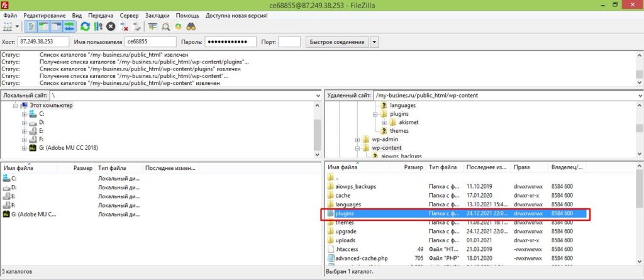Screen dimensions: 644x280
Task: Click the binoculars file search icon
Action: pos(191,26)
